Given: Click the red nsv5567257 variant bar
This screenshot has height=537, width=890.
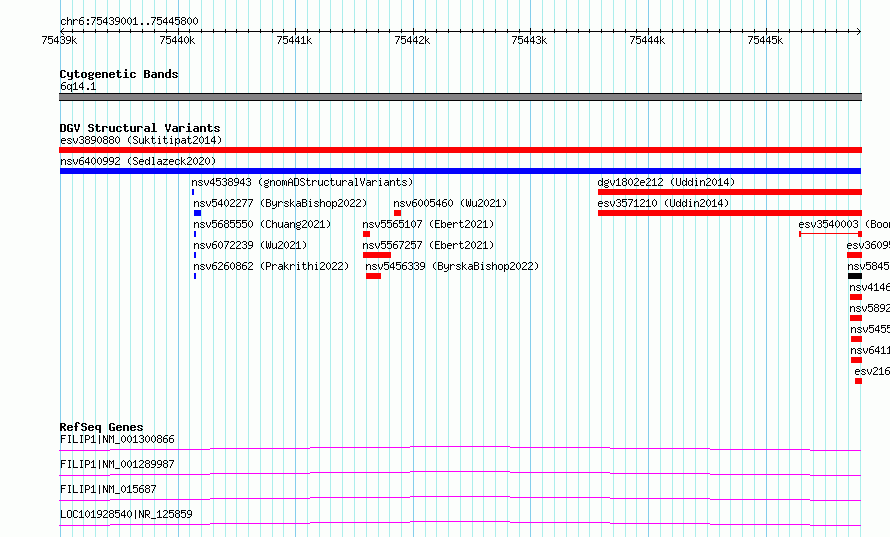Looking at the screenshot, I should coord(377,255).
